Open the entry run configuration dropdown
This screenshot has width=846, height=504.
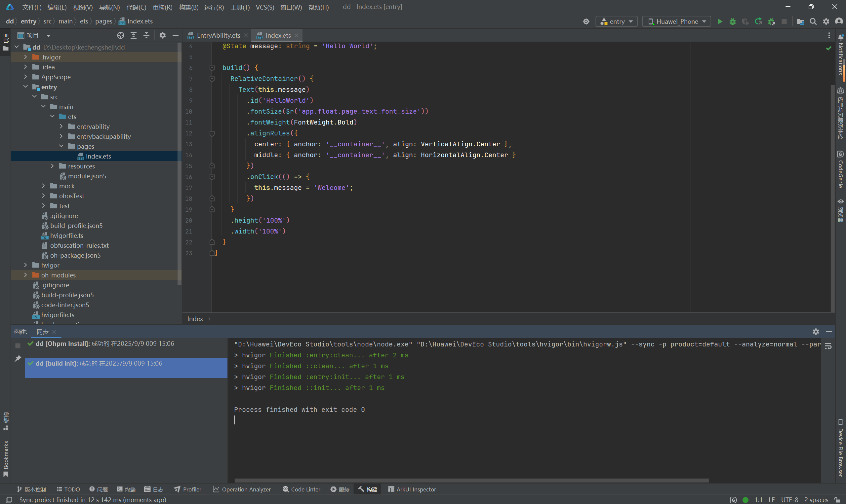point(617,21)
